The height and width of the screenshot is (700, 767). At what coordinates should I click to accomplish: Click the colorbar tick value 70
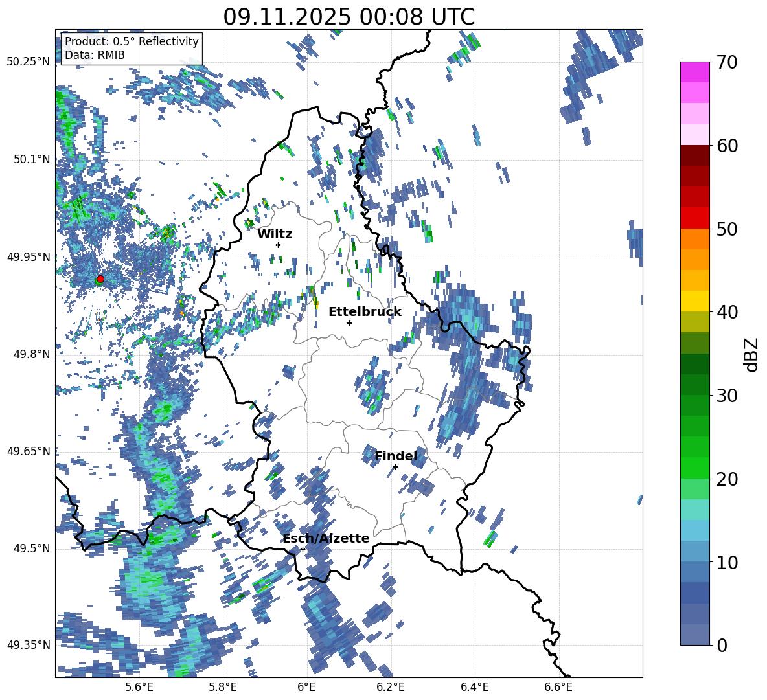coord(726,62)
